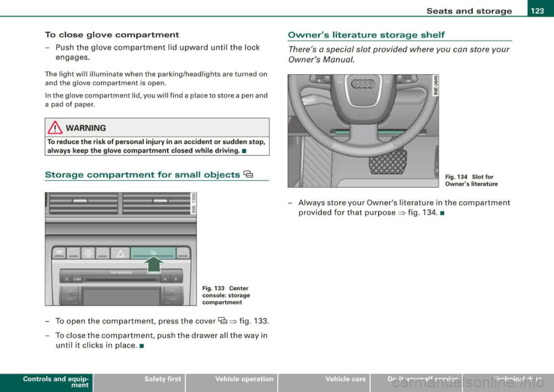The height and width of the screenshot is (392, 554).
Task: Click the 'fig. 133' reference text
Action: (x=254, y=321)
